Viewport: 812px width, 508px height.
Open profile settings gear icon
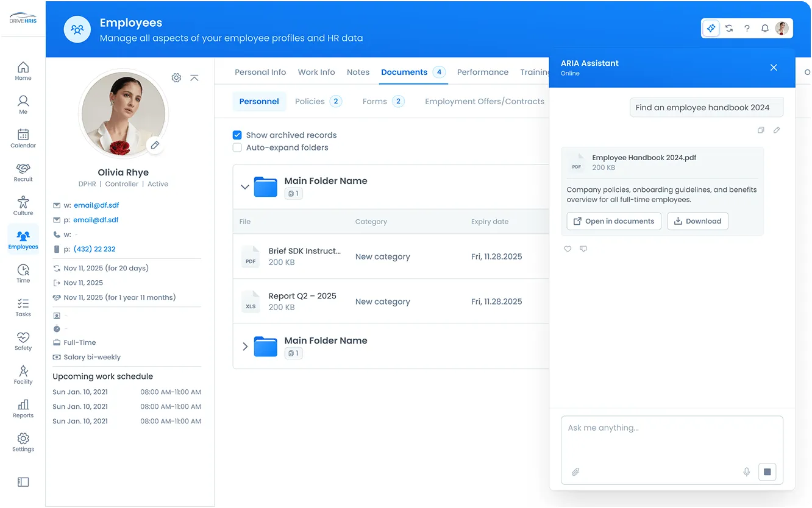176,78
